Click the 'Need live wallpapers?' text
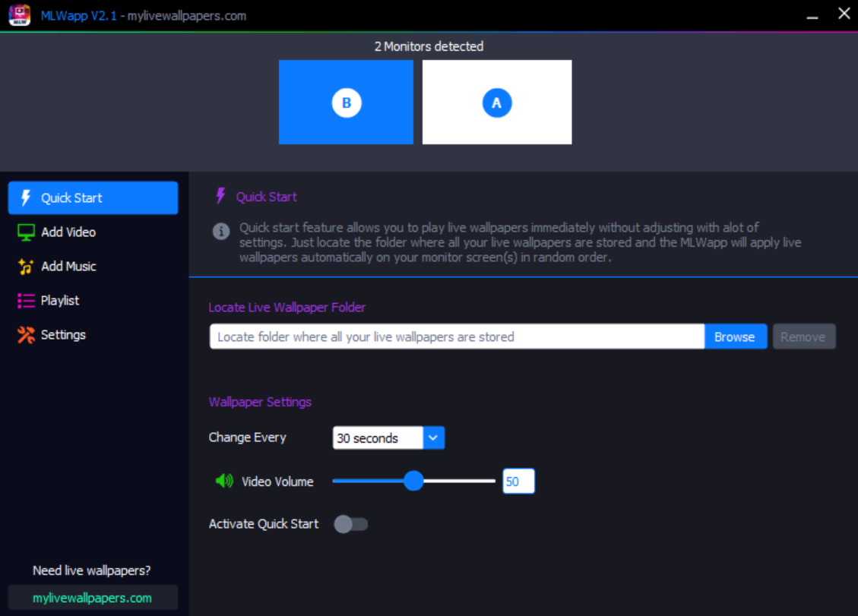 (x=92, y=570)
